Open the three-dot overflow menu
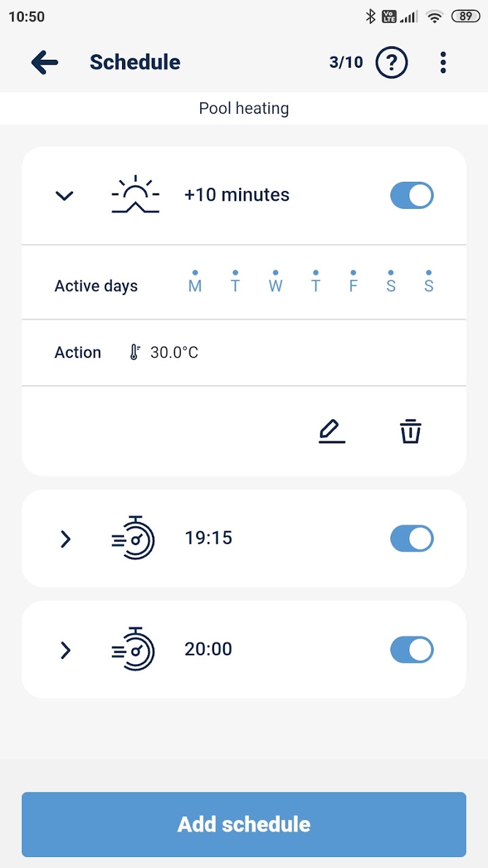The width and height of the screenshot is (488, 868). pos(443,62)
